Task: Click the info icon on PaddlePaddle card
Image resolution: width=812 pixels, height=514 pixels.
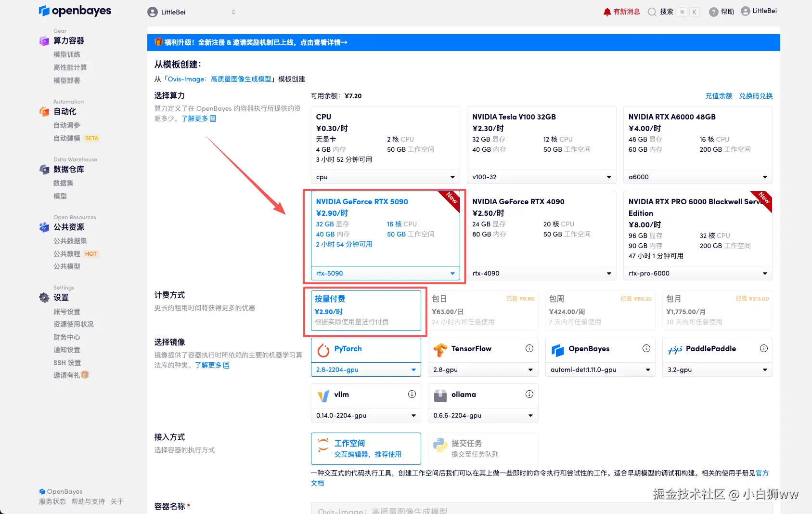Action: click(764, 348)
